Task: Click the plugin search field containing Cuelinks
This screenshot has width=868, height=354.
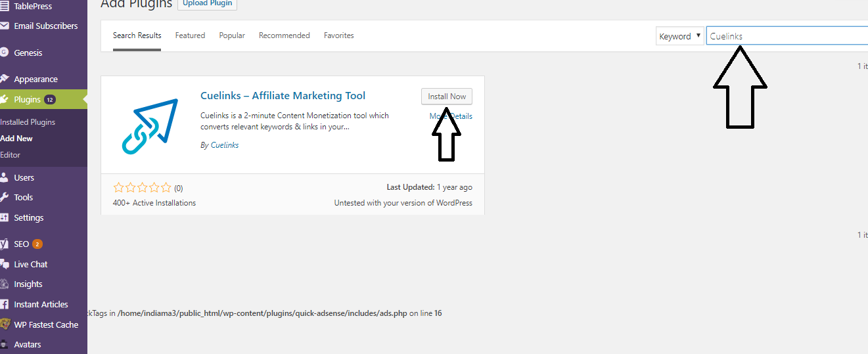Action: pos(787,36)
